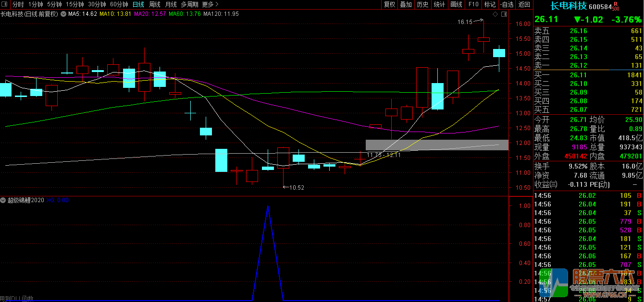Select the 周线 weekly chart tab
Viewport: 644px width, 302px height.
click(x=154, y=4)
